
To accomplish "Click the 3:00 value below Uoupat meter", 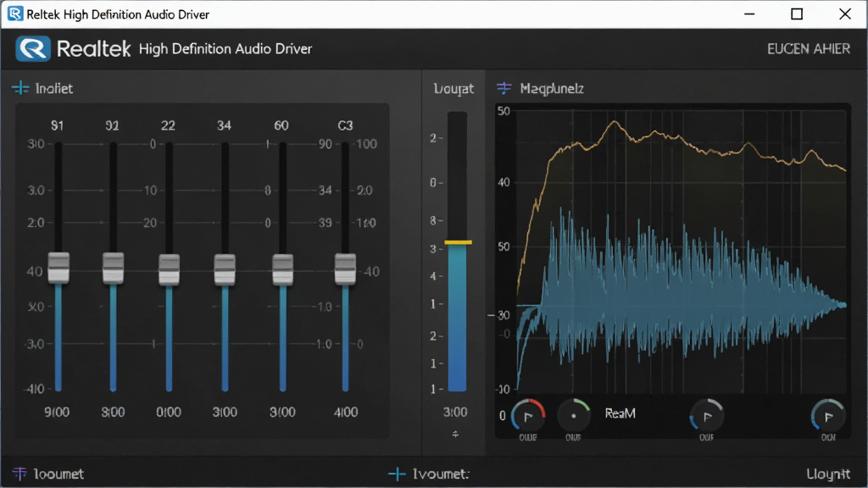I will coord(455,412).
